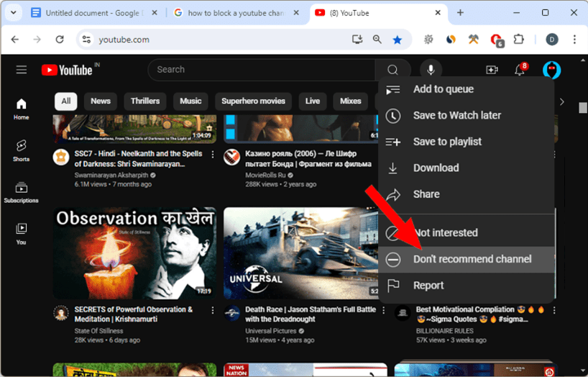
Task: Open the Universal Pictures channel link
Action: pos(271,331)
